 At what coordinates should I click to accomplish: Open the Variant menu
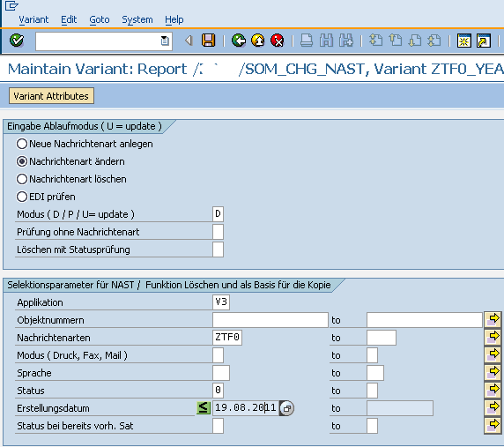[33, 19]
